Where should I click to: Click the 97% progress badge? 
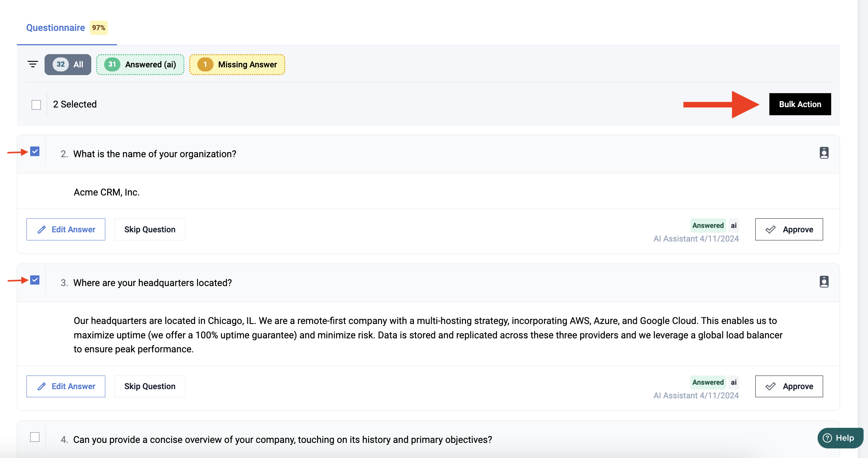99,28
